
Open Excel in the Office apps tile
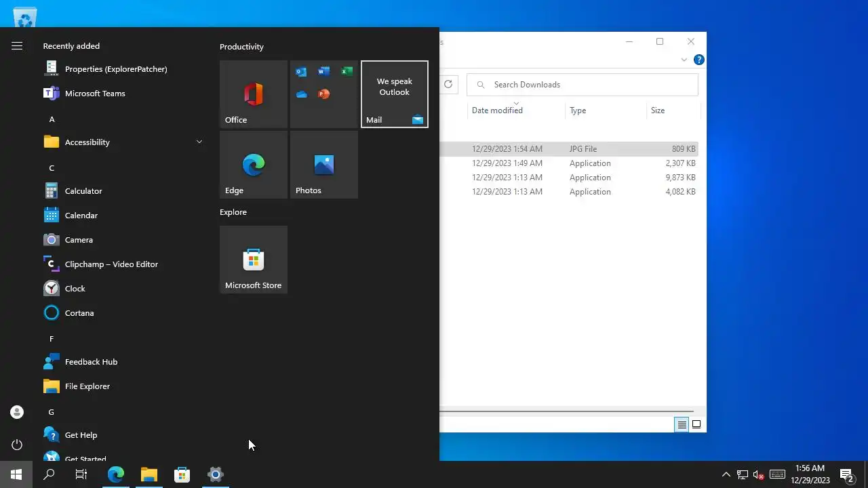(x=347, y=72)
